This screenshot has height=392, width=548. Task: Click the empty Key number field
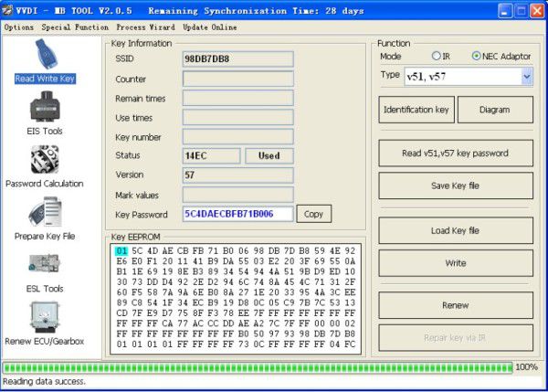[x=238, y=137]
